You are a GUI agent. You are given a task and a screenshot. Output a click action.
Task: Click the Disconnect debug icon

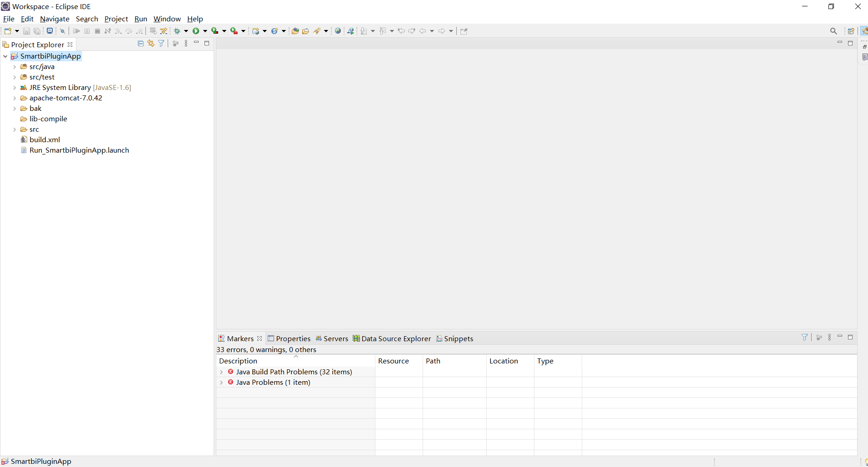108,31
